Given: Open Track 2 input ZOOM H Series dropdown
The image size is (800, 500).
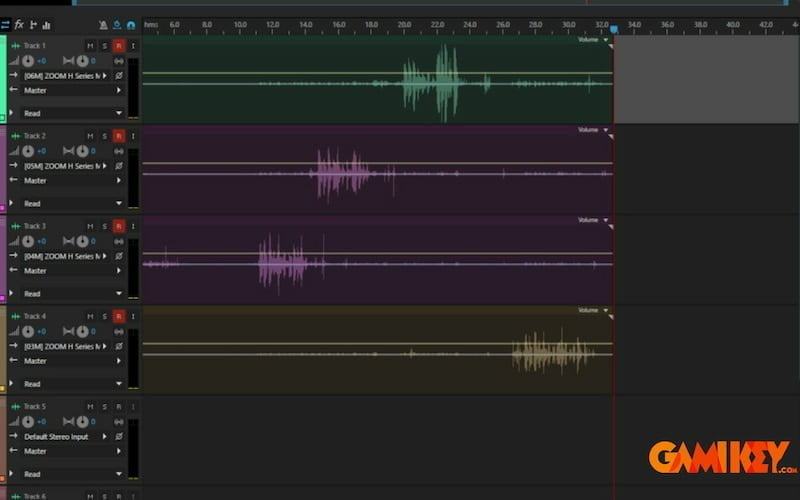Looking at the screenshot, I should coord(65,166).
